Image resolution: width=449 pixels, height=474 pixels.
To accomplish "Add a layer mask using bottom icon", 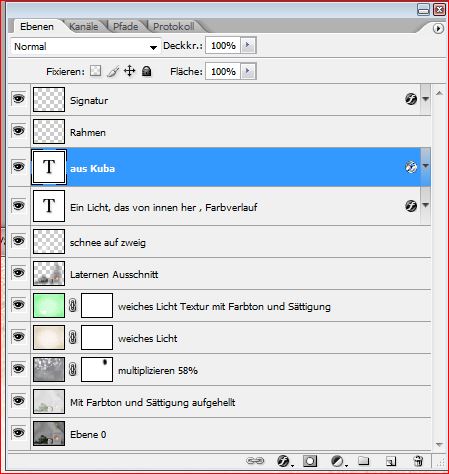I will click(x=310, y=461).
